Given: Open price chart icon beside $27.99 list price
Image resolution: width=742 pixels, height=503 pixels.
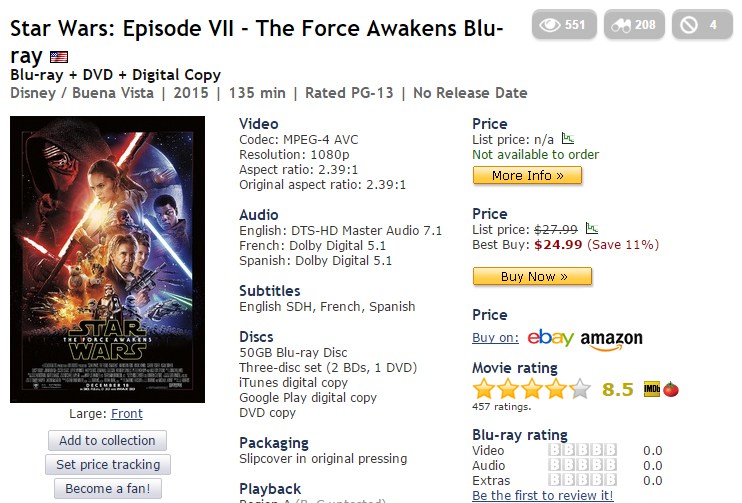Looking at the screenshot, I should pyautogui.click(x=591, y=229).
